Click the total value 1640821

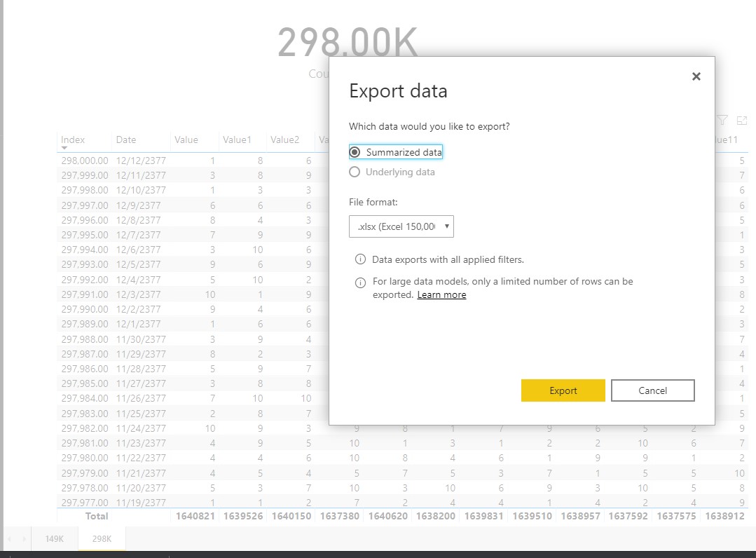point(195,516)
